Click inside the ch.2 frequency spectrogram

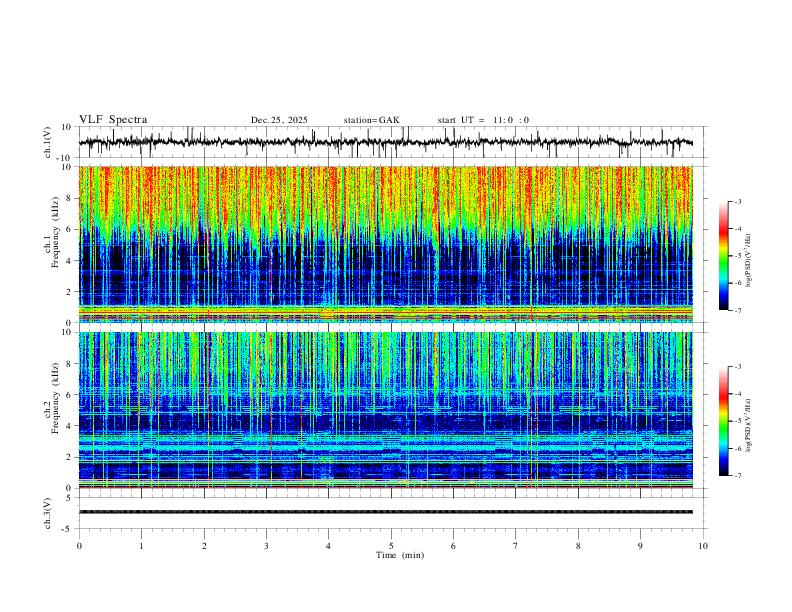(x=385, y=410)
